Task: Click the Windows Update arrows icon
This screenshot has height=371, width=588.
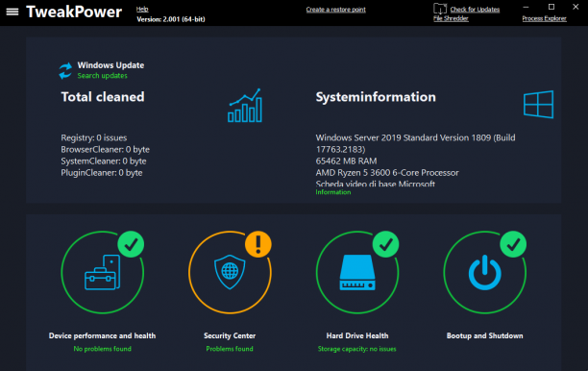Action: [65, 71]
